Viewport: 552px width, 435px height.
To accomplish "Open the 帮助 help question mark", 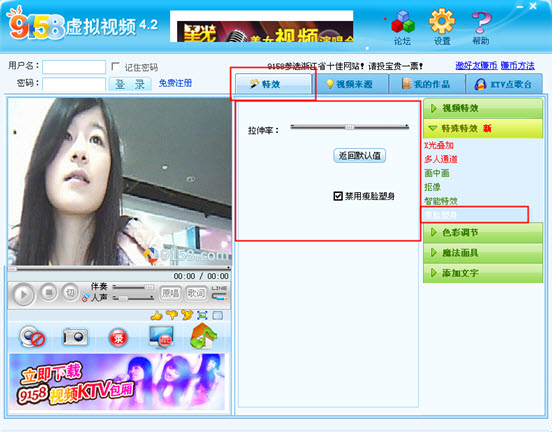I will coord(481,27).
